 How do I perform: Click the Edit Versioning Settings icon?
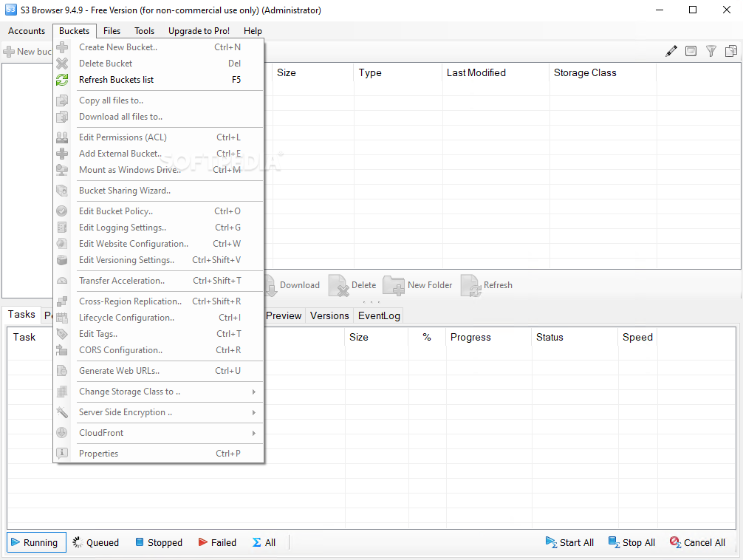pos(62,260)
